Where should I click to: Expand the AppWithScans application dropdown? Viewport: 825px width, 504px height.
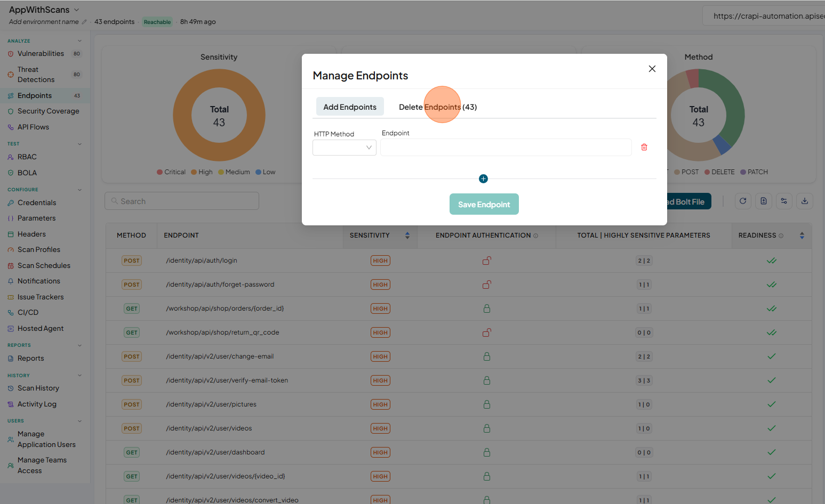pyautogui.click(x=76, y=10)
